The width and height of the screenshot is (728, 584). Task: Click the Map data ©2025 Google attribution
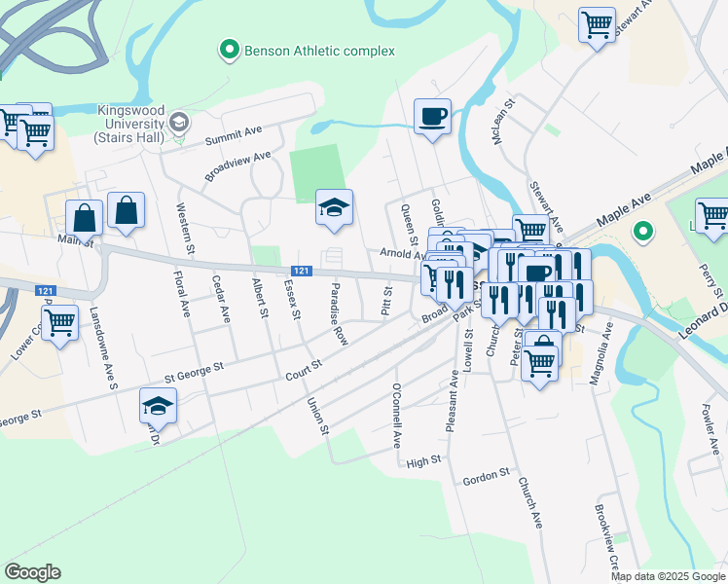(x=668, y=576)
